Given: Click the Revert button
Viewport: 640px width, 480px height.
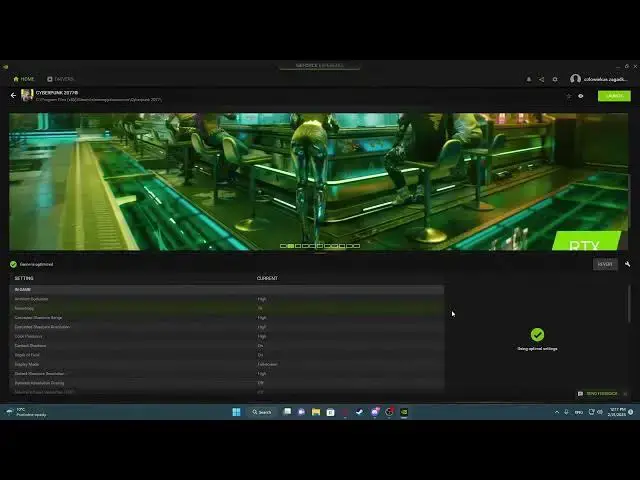Looking at the screenshot, I should 604,264.
